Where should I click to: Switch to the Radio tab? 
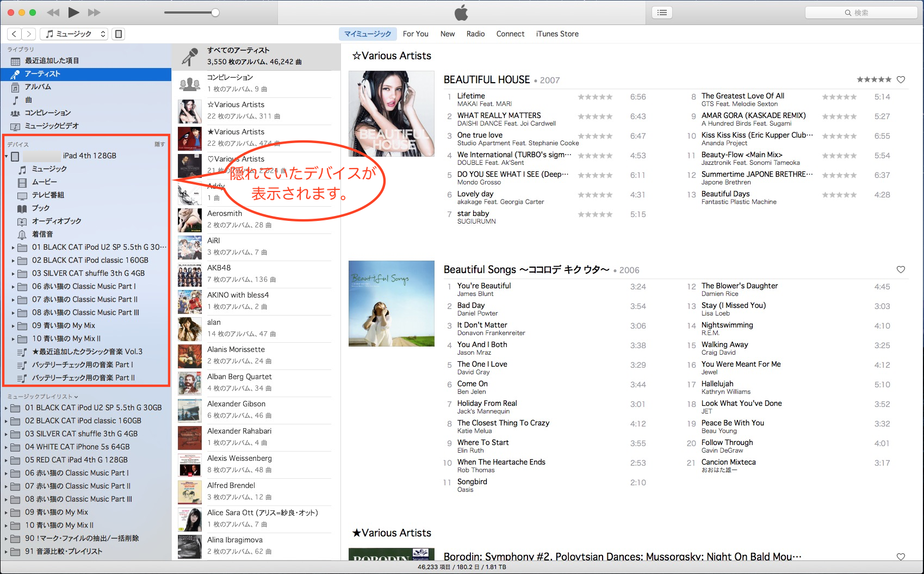pos(475,34)
